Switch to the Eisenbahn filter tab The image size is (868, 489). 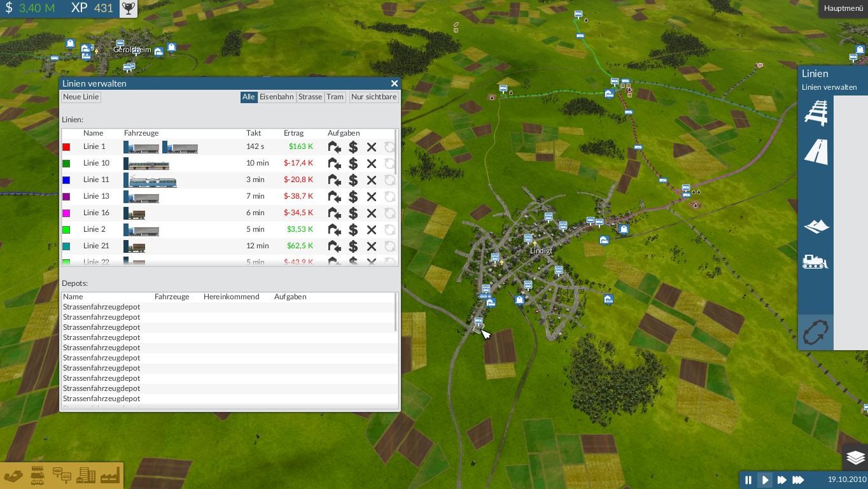276,97
